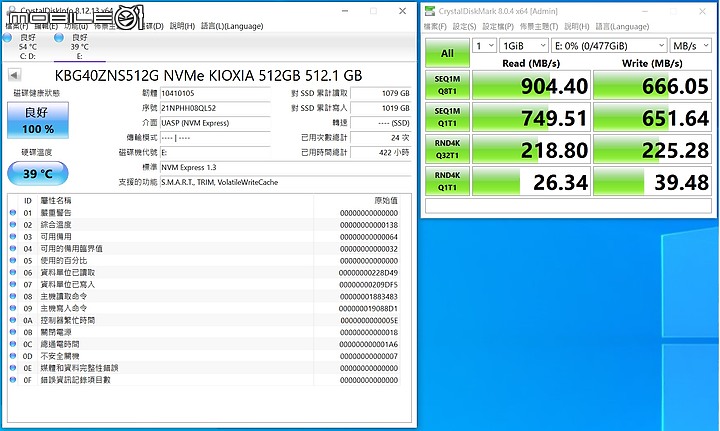The width and height of the screenshot is (720, 431).
Task: Click the UASP (NVM Express) interface field
Action: (x=215, y=123)
